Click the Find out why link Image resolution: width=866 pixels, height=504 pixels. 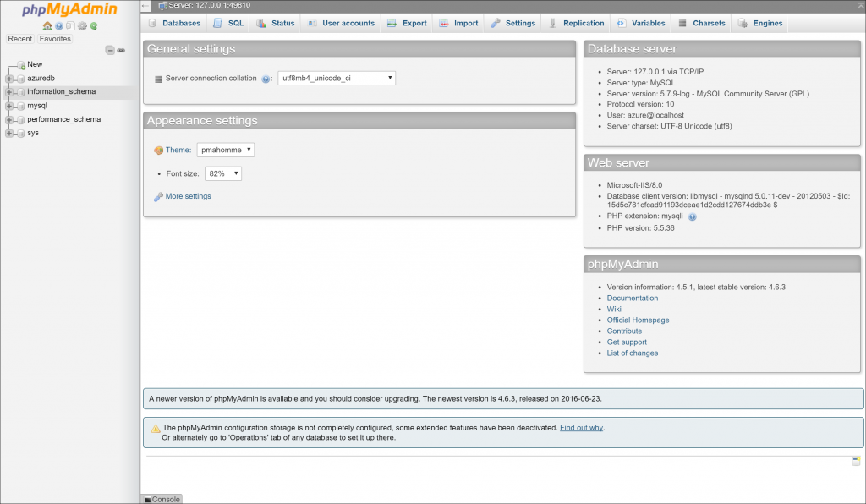pos(581,427)
